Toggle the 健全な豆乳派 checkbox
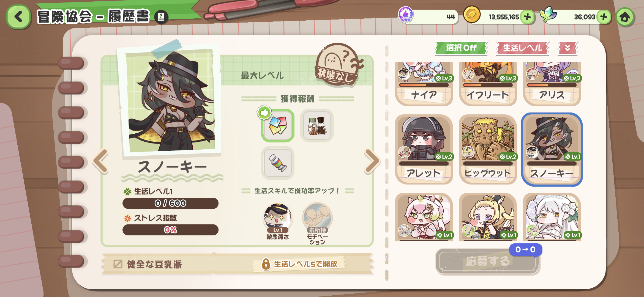Screen dimensions: 644x297 (x=118, y=264)
